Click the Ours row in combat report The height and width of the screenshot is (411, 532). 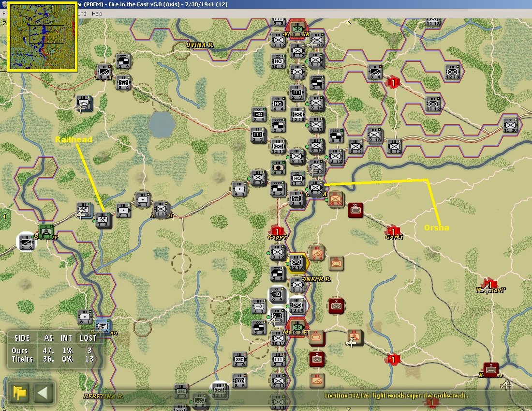52,350
